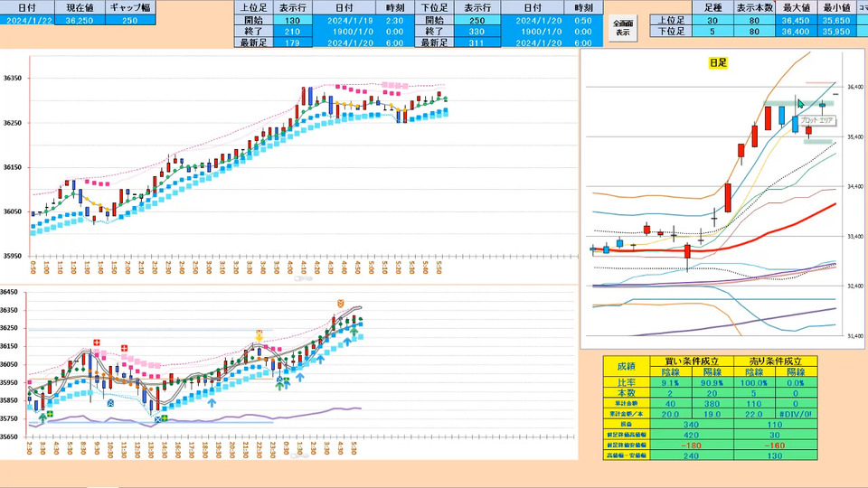Select the -160 cell
This screenshot has width=868, height=488.
click(775, 446)
